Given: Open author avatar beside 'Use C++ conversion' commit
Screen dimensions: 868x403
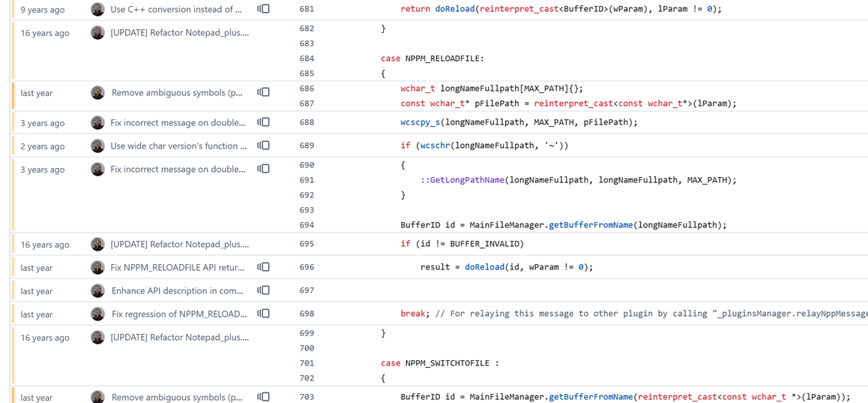Looking at the screenshot, I should tap(97, 9).
